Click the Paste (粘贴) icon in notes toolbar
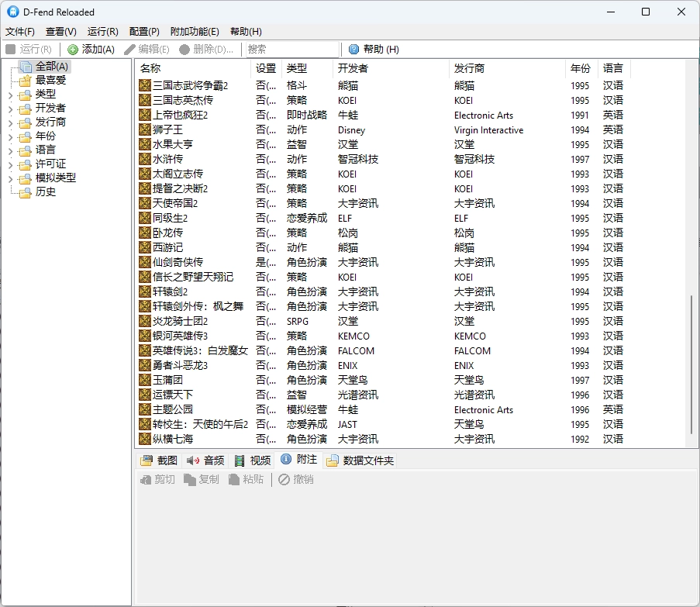The height and width of the screenshot is (607, 700). pyautogui.click(x=234, y=480)
